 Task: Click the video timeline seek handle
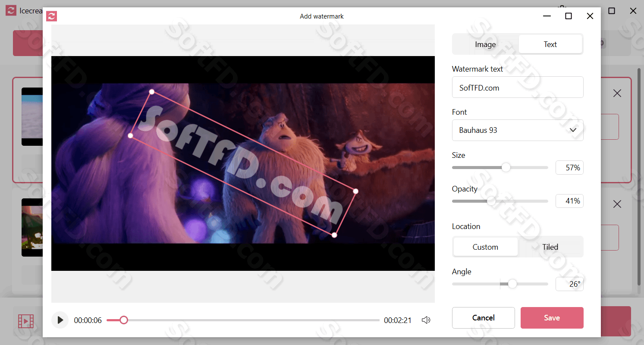pos(124,320)
